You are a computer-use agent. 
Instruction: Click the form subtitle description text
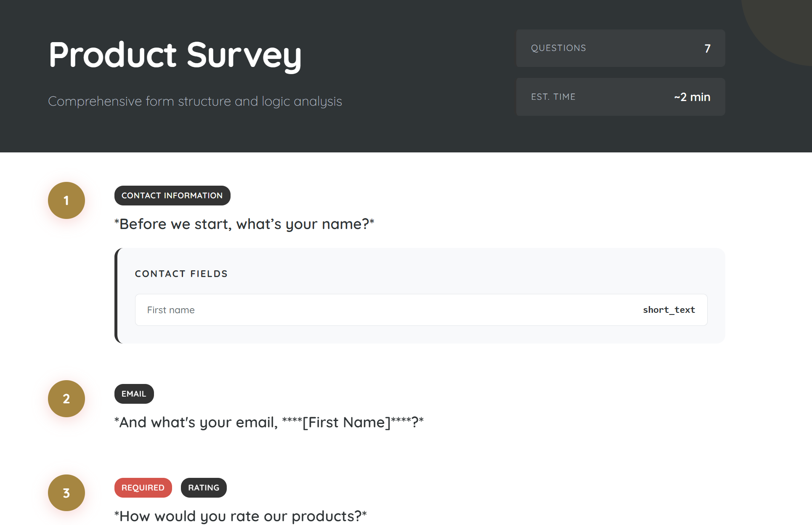(x=195, y=101)
